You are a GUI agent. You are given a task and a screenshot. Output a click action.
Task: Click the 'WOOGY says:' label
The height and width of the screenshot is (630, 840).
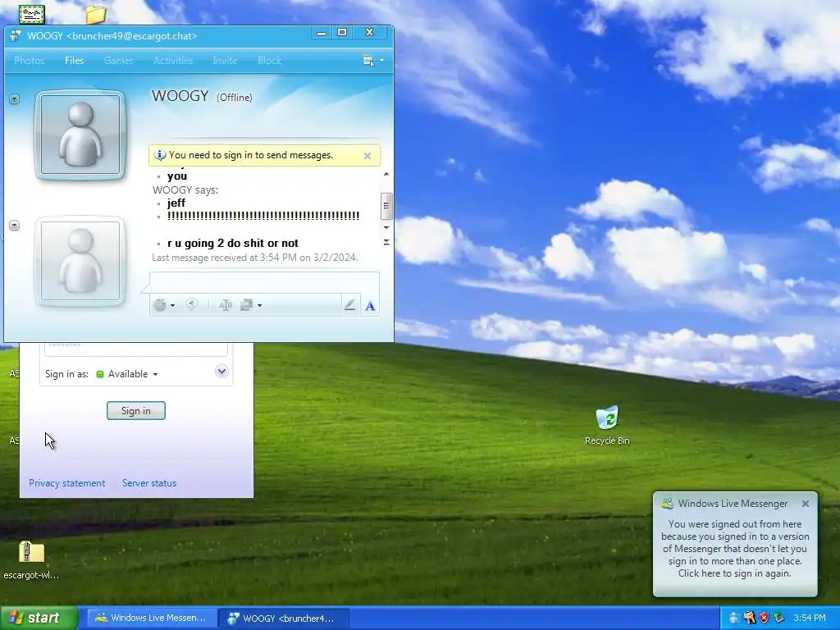click(x=185, y=190)
